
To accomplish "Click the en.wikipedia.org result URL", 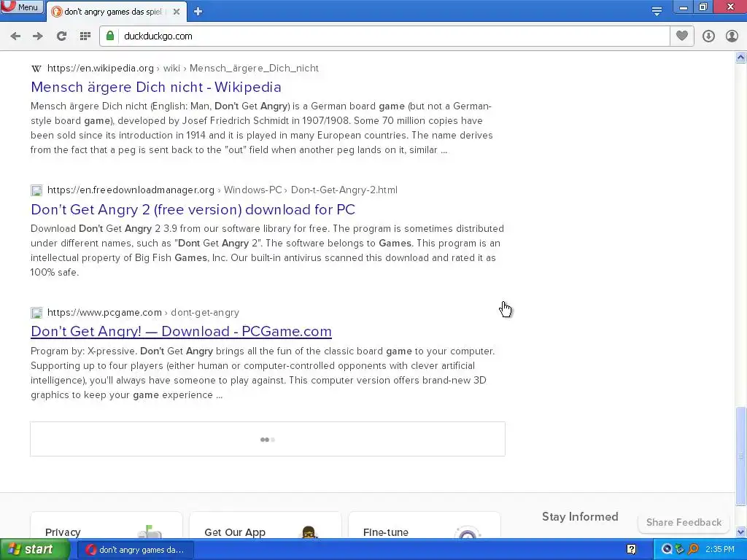I will coord(183,68).
